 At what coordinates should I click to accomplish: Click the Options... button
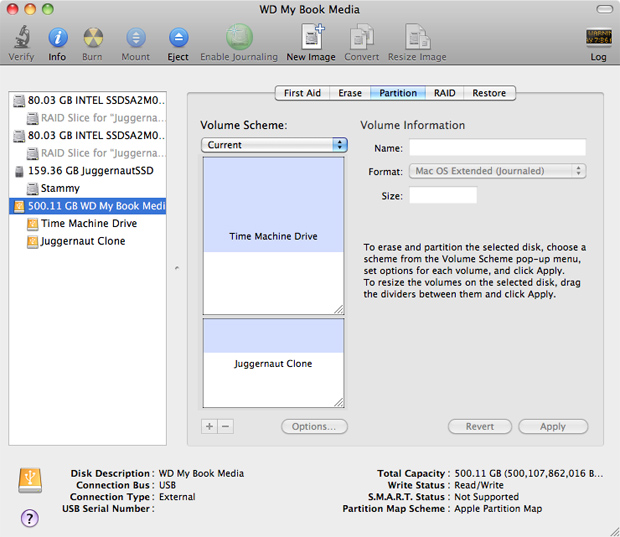pos(314,426)
